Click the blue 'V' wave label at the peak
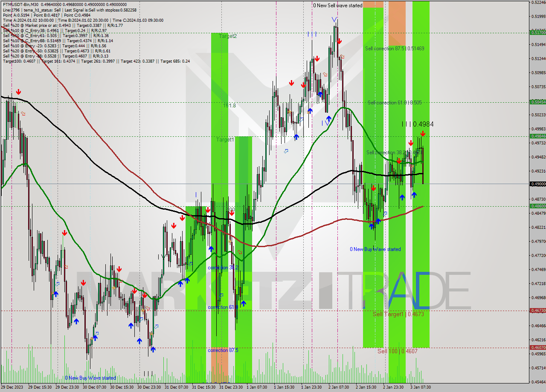The image size is (546, 392). (334, 20)
